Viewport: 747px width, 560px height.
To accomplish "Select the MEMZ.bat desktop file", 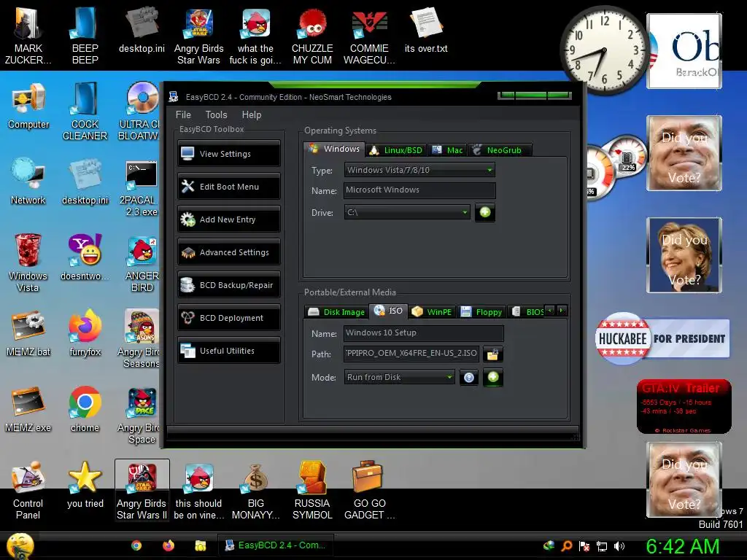I will click(28, 334).
